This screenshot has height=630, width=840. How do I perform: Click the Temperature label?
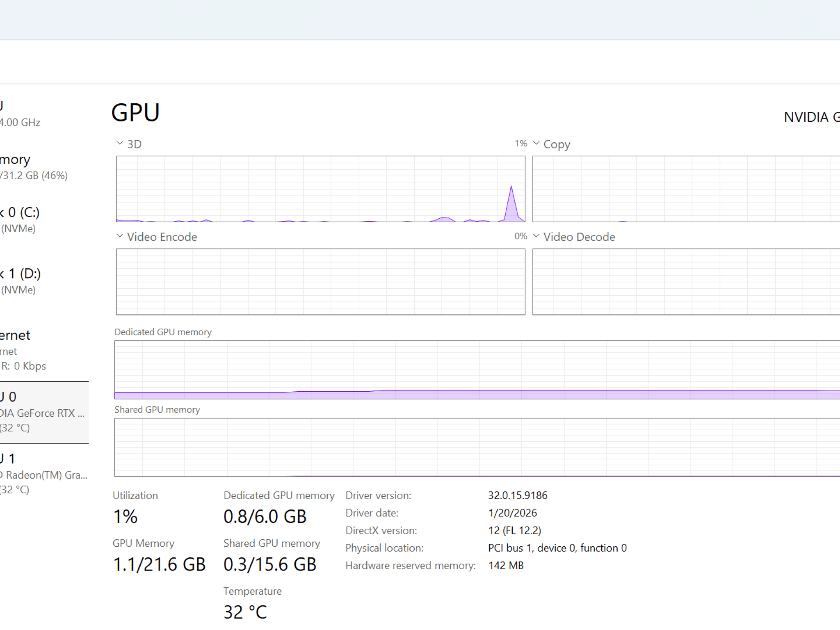pos(253,591)
